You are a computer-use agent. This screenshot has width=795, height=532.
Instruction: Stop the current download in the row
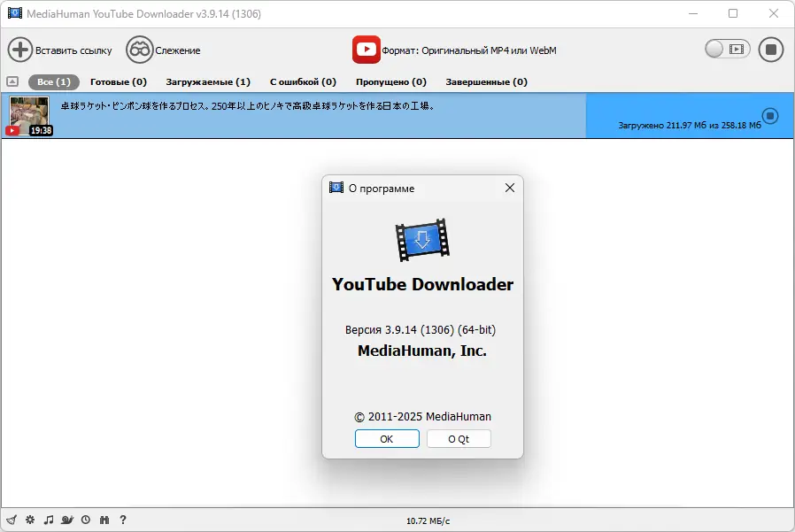(770, 116)
